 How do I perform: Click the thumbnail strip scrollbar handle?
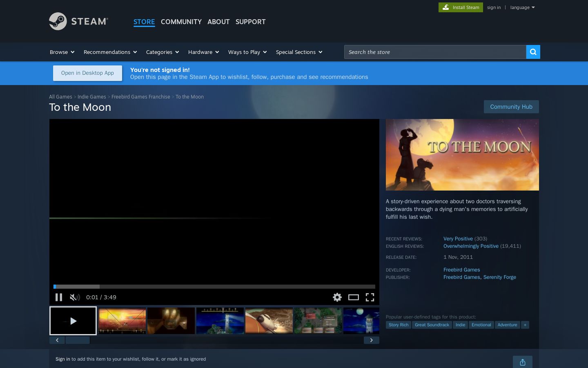78,340
